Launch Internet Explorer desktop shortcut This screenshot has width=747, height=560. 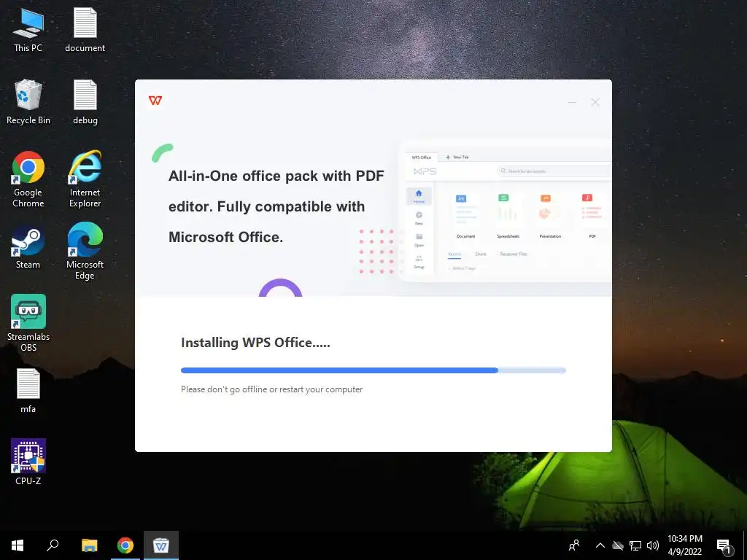(x=85, y=179)
